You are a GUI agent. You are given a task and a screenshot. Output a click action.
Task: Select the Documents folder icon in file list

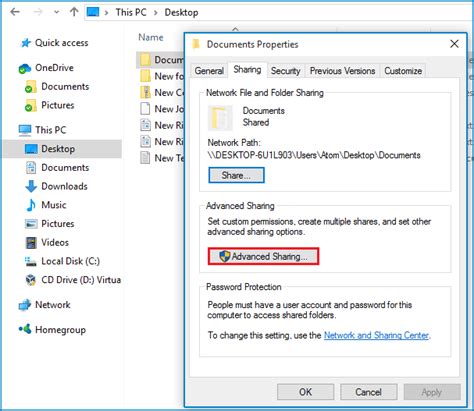coord(145,60)
